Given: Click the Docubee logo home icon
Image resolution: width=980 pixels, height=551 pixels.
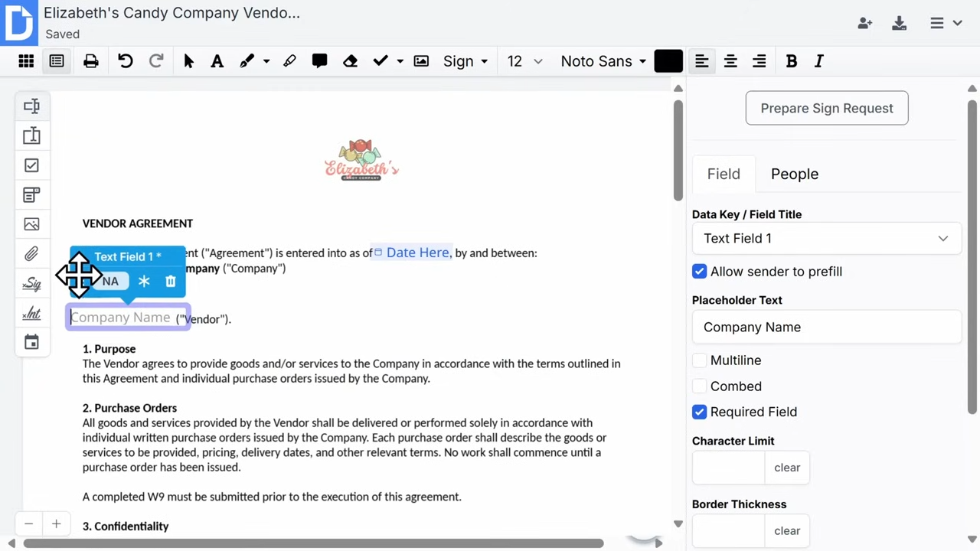Looking at the screenshot, I should [x=18, y=21].
